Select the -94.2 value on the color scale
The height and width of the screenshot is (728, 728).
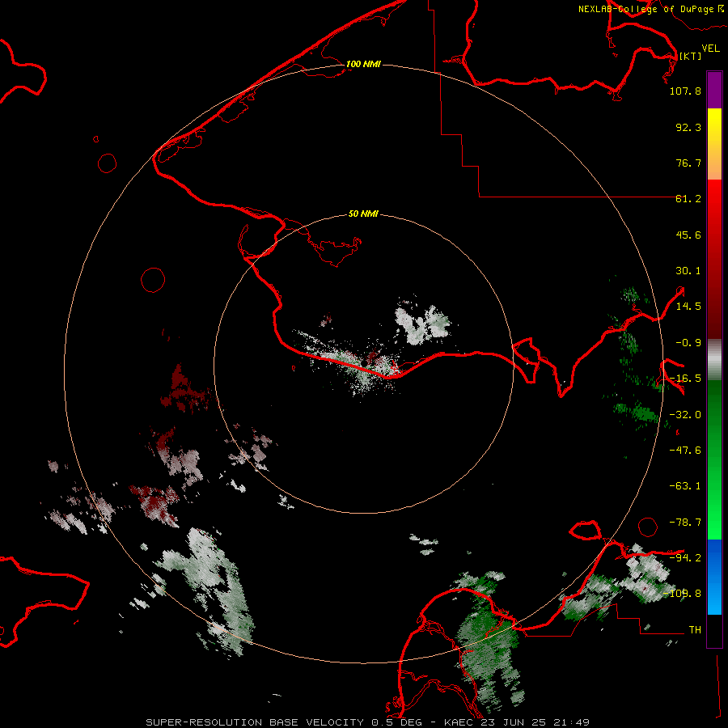point(685,557)
